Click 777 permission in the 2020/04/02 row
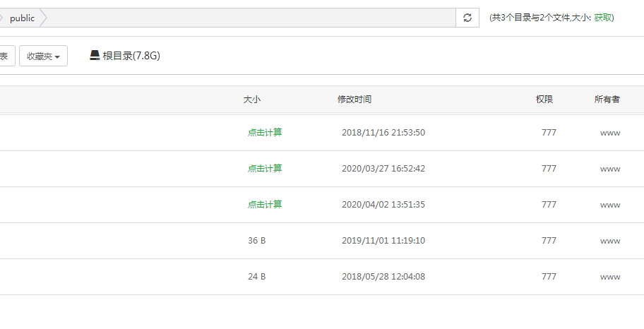Screen dimensions: 644x329 click(x=549, y=205)
